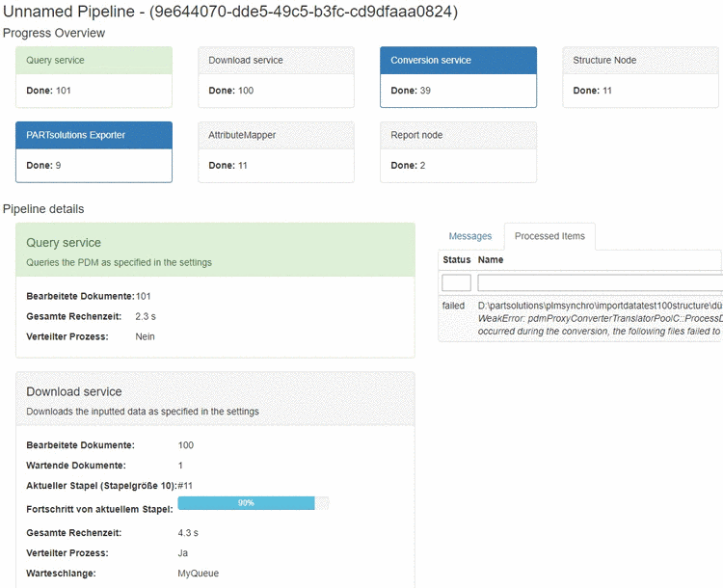Select the Processed Items tab
The image size is (723, 588).
tap(550, 236)
